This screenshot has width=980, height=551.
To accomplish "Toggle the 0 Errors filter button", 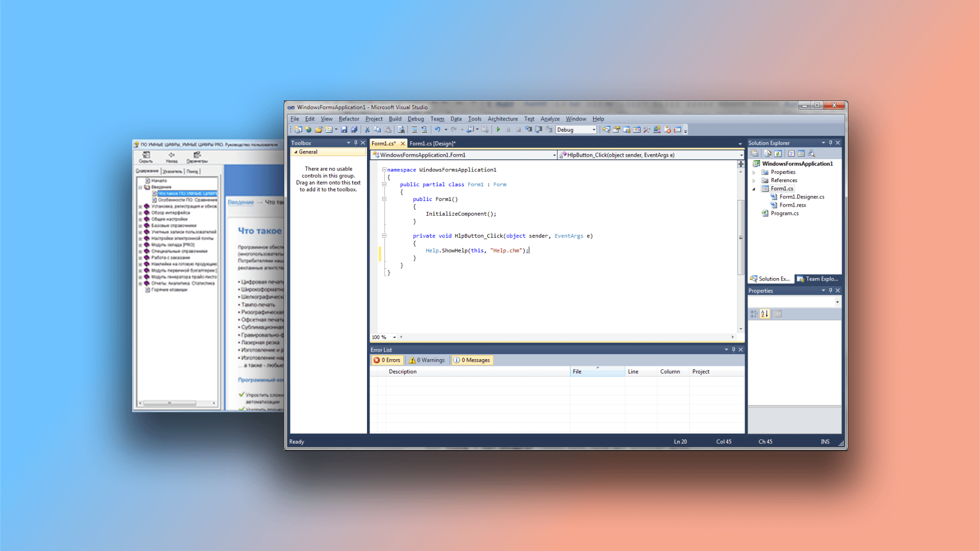I will tap(387, 360).
